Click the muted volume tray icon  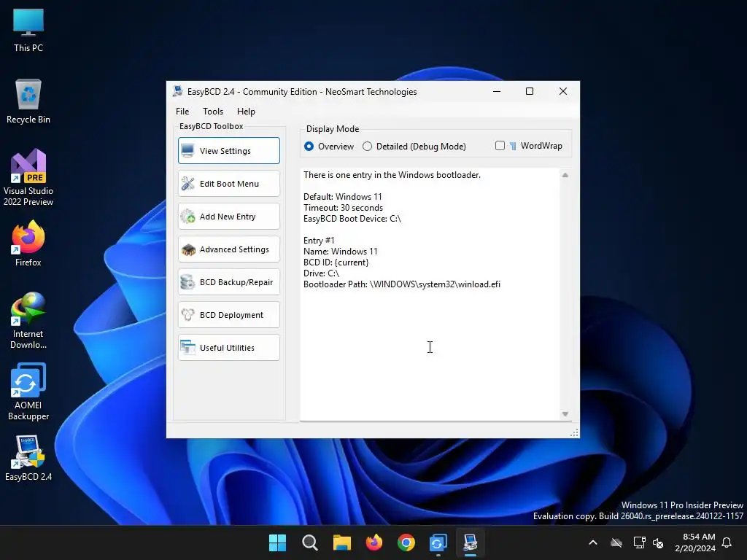[659, 542]
